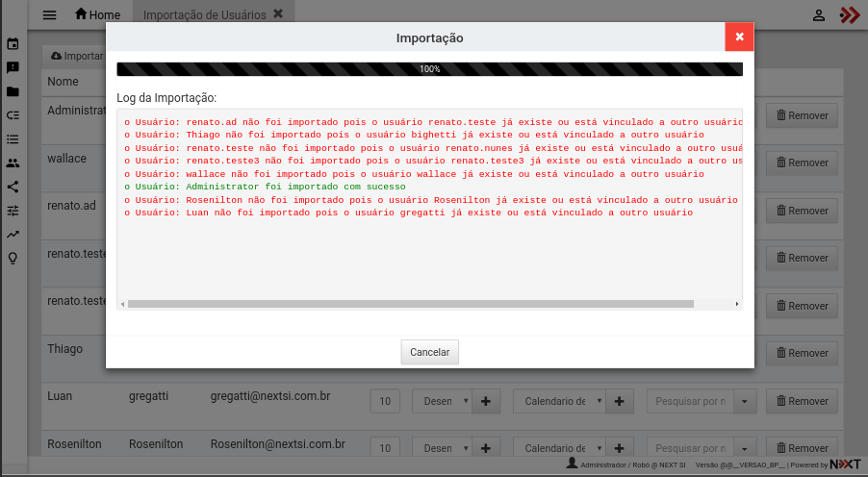This screenshot has height=477, width=868.
Task: Click the folder icon in the sidebar
Action: point(13,92)
